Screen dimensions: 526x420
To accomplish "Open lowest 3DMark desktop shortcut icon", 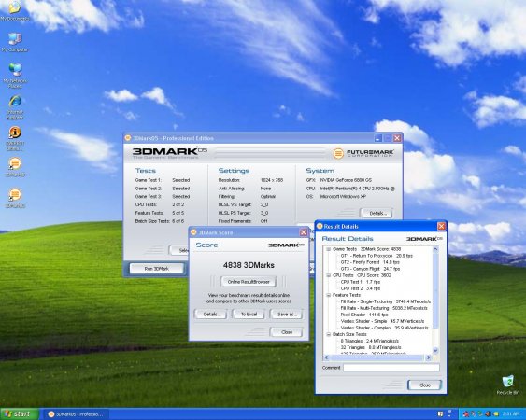I will (x=14, y=198).
